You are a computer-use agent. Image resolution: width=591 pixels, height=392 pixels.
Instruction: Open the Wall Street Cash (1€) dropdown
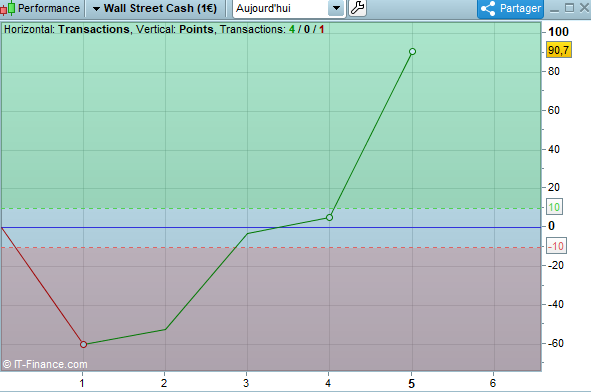(155, 8)
